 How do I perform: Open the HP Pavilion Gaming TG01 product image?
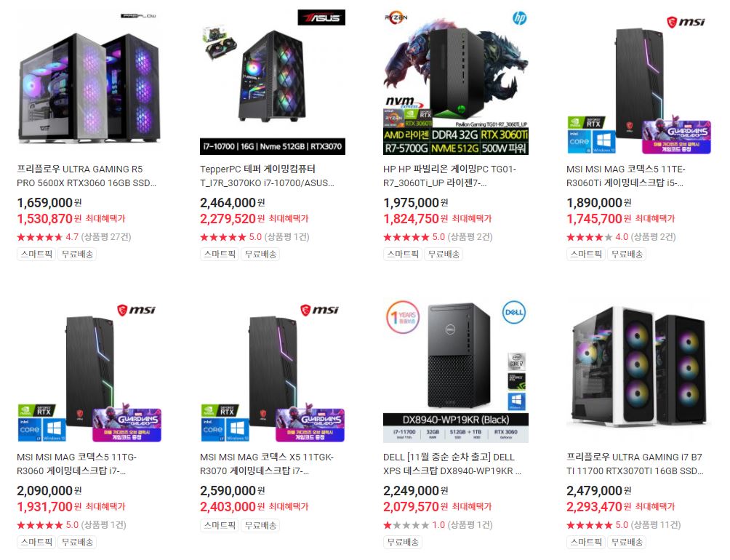point(456,82)
